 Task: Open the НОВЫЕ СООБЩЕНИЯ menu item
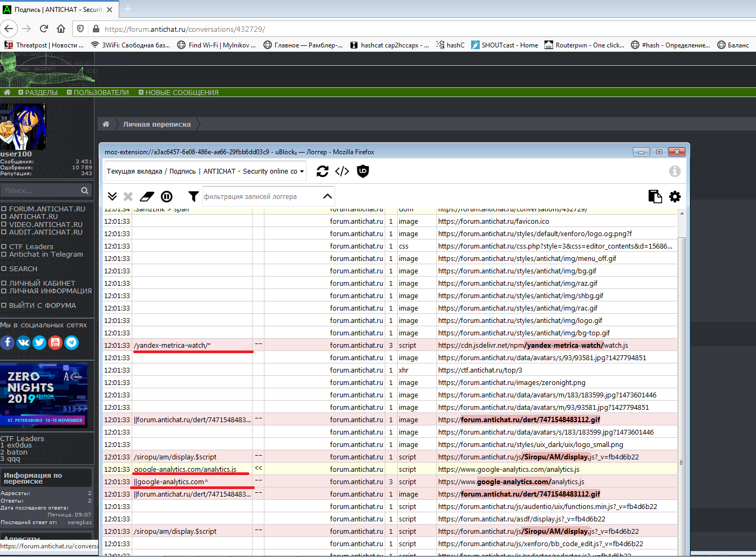pyautogui.click(x=181, y=93)
